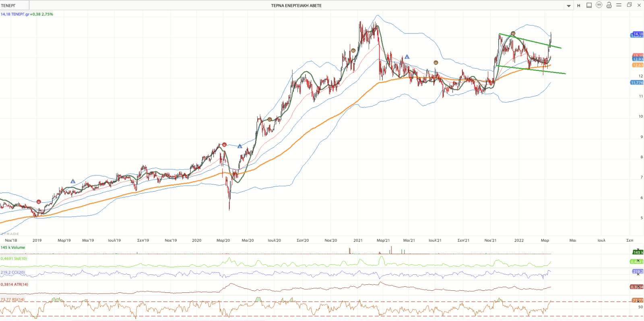Viewport: 644px width, 321px height.
Task: Click the brown event marker near Ιουλ'20
Action: coord(270,119)
